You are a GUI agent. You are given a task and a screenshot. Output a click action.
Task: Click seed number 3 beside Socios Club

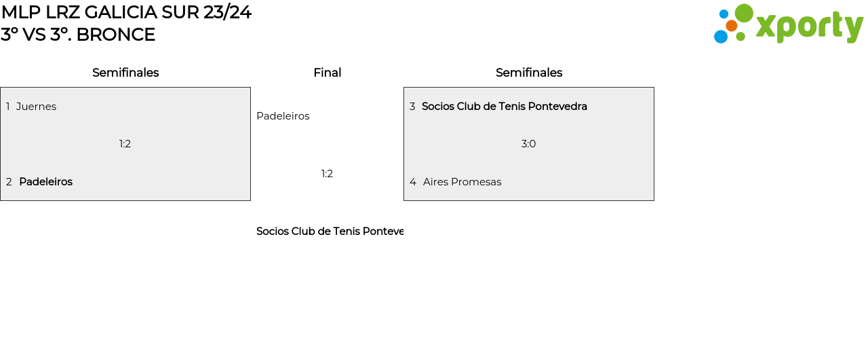(x=412, y=107)
